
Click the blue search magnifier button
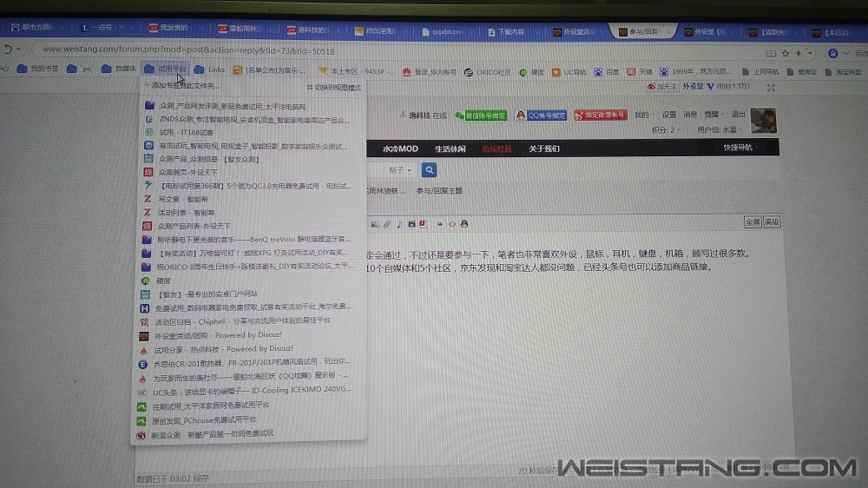[x=429, y=170]
